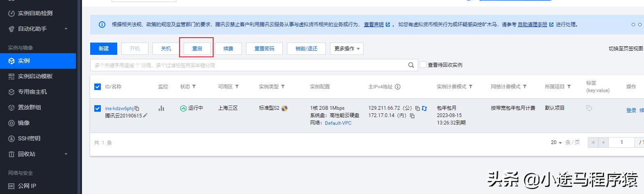Click the 新建 button

[x=104, y=49]
